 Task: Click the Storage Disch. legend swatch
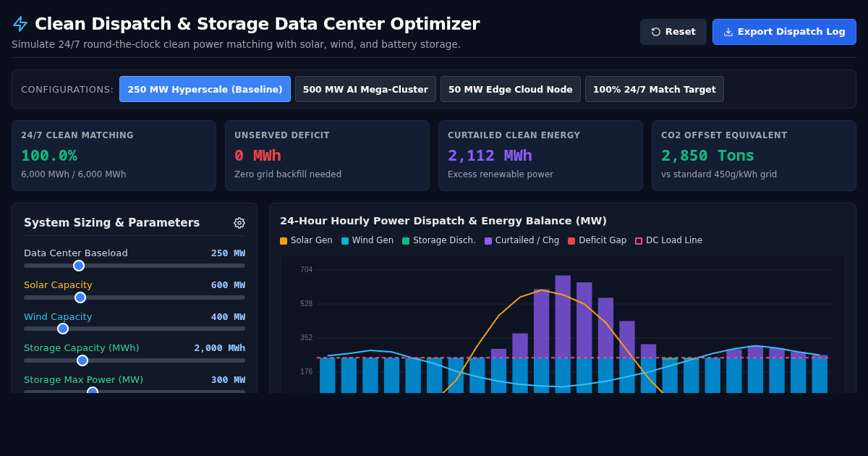pyautogui.click(x=406, y=241)
